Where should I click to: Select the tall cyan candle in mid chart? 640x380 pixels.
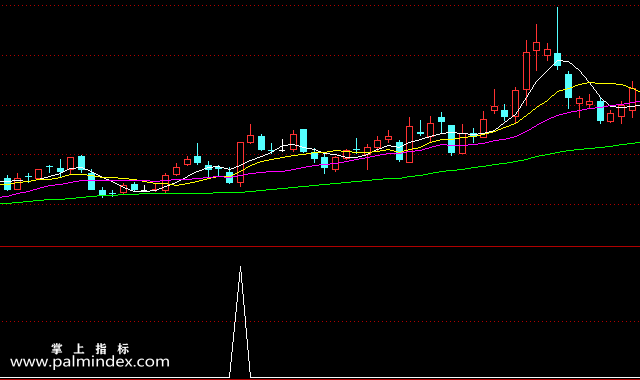pyautogui.click(x=303, y=140)
